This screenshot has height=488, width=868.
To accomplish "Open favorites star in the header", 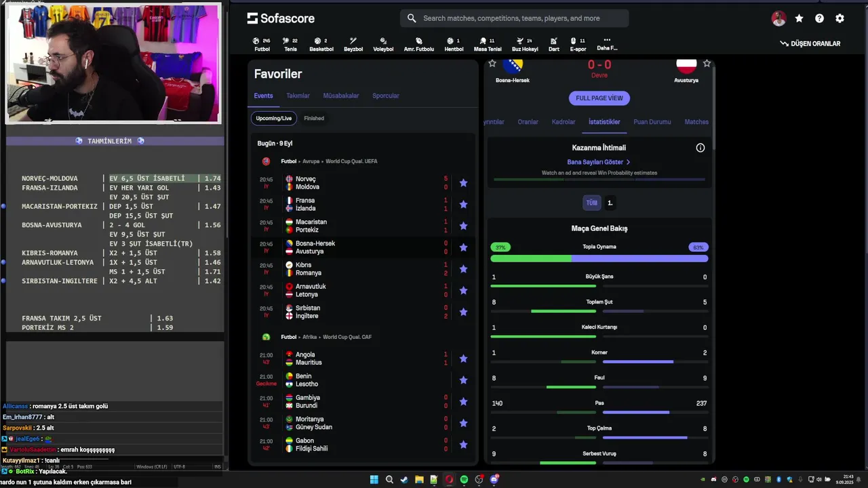I will pyautogui.click(x=799, y=19).
